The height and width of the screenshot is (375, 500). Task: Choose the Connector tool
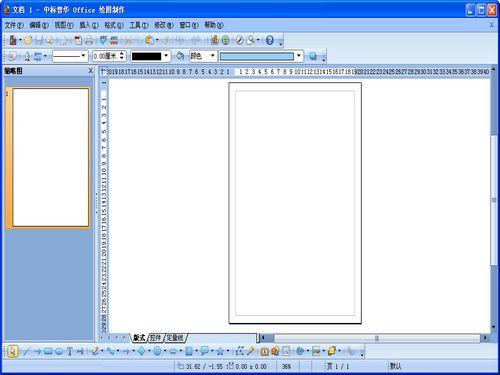point(111,351)
